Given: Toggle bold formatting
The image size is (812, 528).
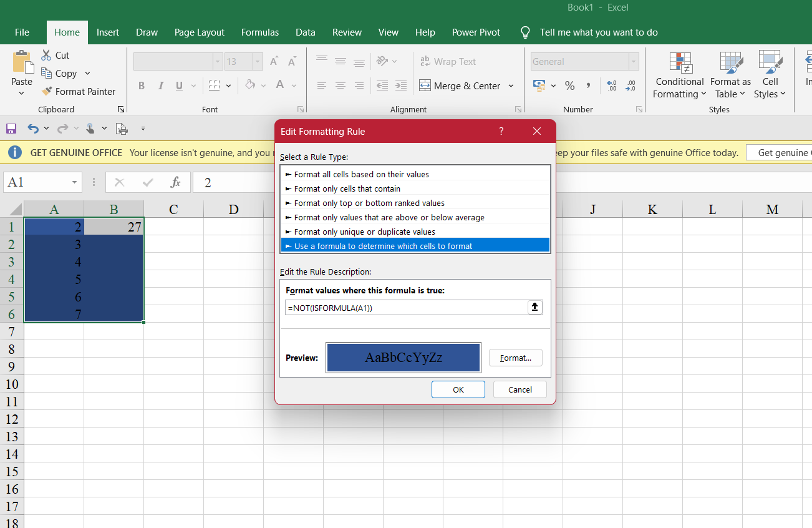Looking at the screenshot, I should (142, 86).
